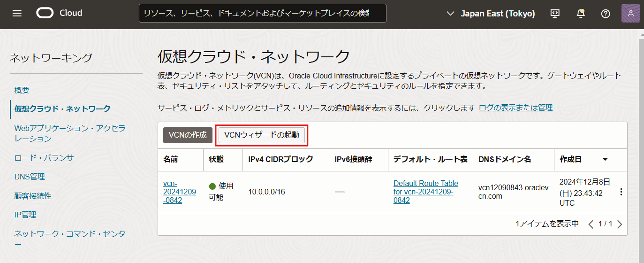Open the hamburger navigation menu
Image resolution: width=644 pixels, height=263 pixels.
pos(17,14)
